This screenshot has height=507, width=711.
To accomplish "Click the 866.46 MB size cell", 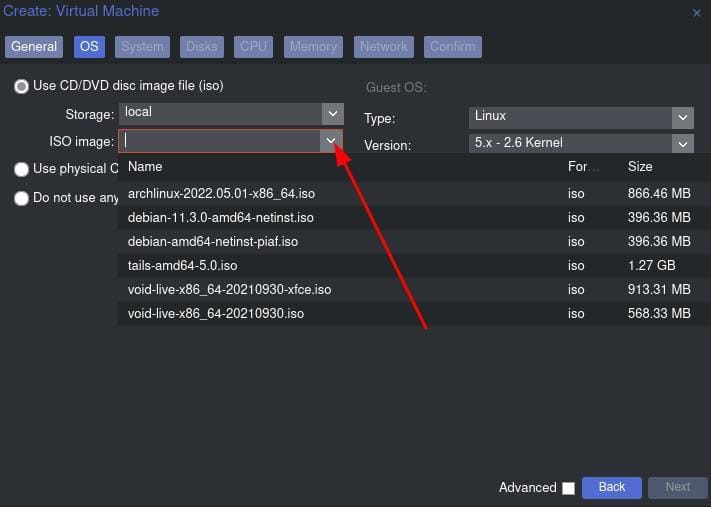I will click(659, 194).
